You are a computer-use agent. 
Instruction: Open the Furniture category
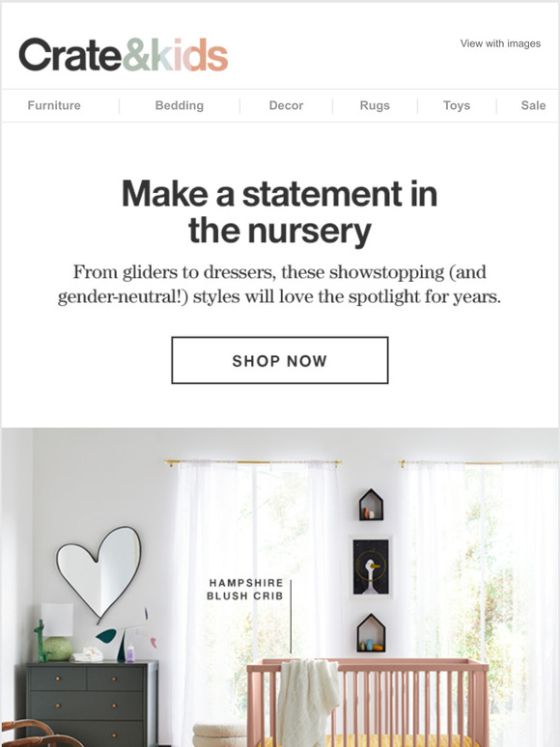tap(54, 105)
